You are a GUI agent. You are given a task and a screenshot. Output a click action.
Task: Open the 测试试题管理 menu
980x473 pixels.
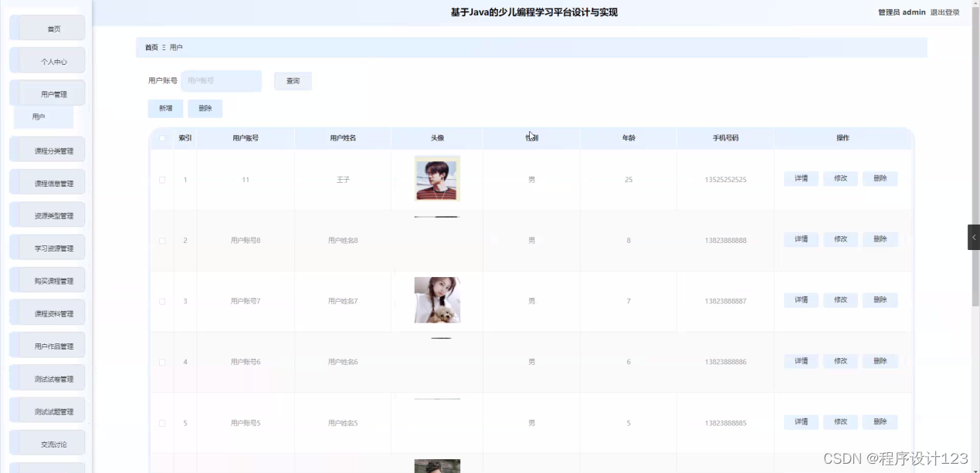pyautogui.click(x=47, y=411)
